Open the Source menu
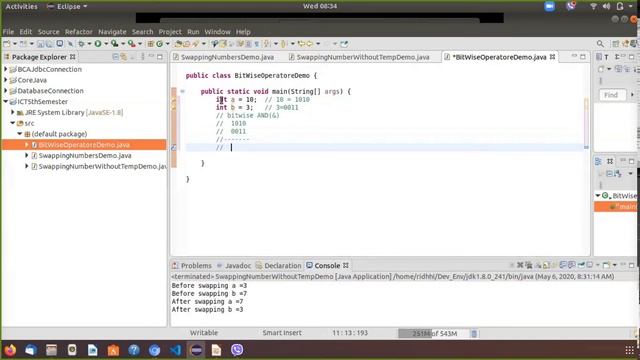The width and height of the screenshot is (640, 360). (49, 32)
